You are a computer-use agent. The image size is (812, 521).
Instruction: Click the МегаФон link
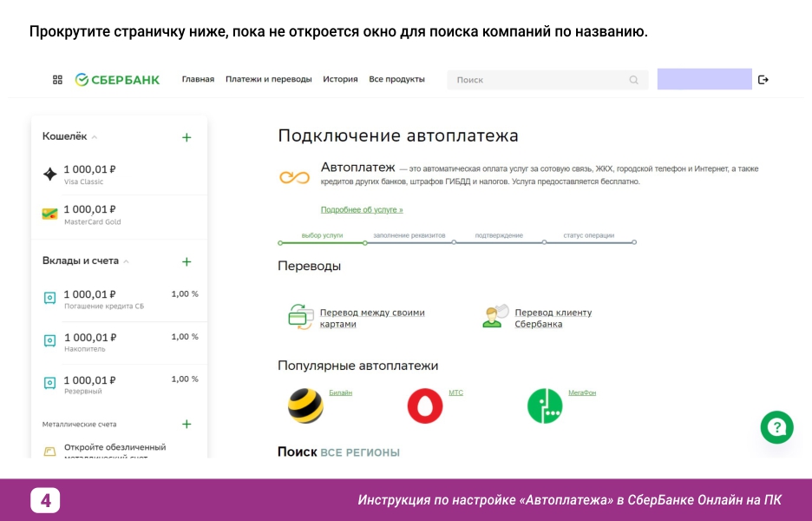pos(582,393)
